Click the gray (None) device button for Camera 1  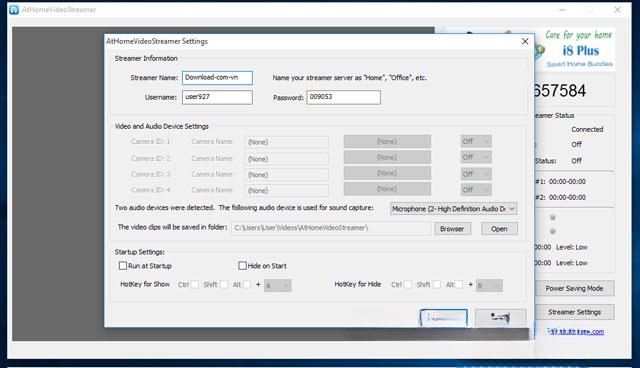[x=387, y=142]
